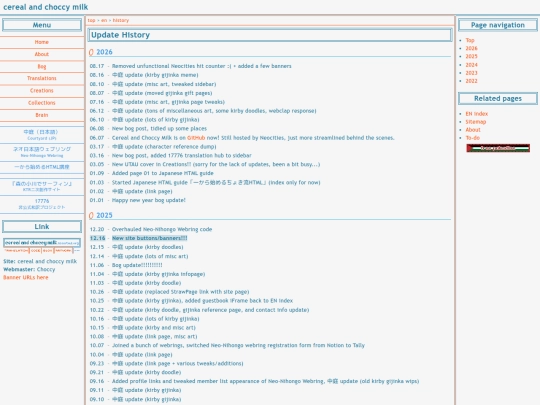This screenshot has height=405, width=540.
Task: Open the GitHub link in the 06.07 entry
Action: 196,138
